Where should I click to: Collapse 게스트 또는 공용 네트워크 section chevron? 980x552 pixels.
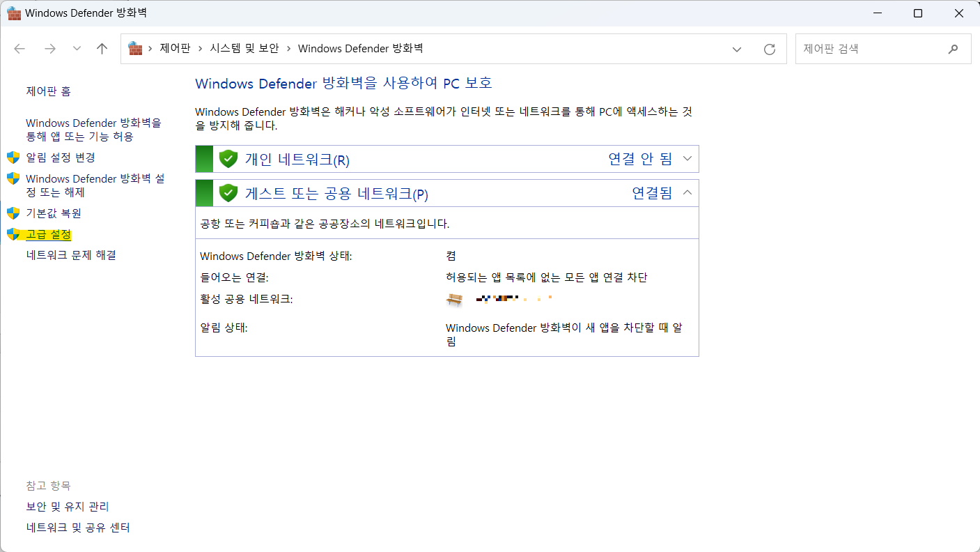click(x=687, y=193)
